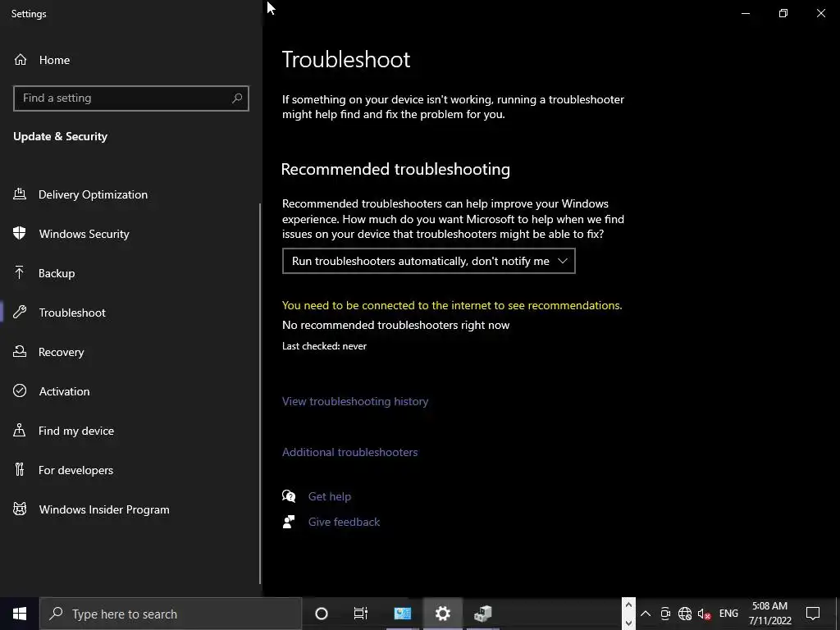Open Task View on the taskbar
The image size is (840, 630).
pos(361,614)
